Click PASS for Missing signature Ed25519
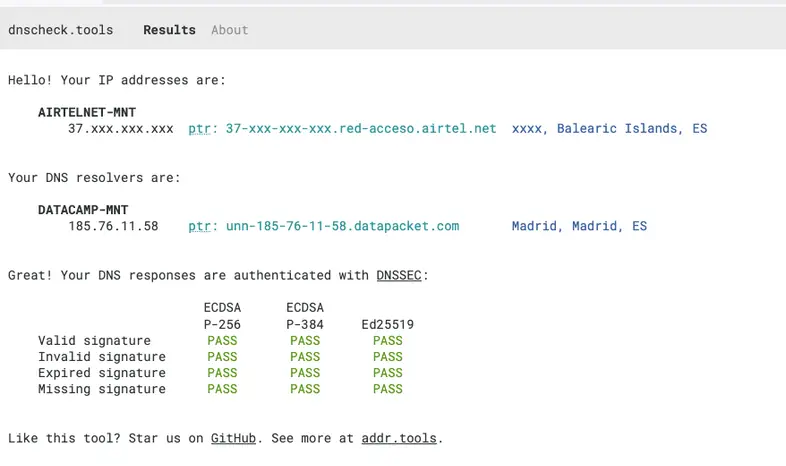This screenshot has height=466, width=786. [387, 389]
